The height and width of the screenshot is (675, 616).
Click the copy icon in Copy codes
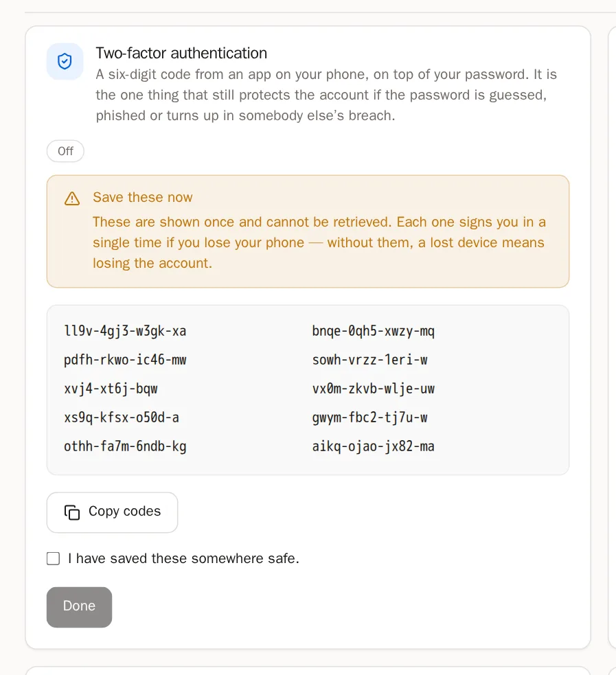click(x=72, y=512)
